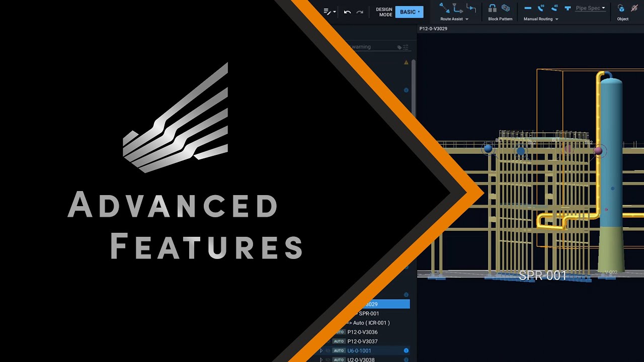
Task: Click the Object label in toolbar
Action: [x=623, y=19]
